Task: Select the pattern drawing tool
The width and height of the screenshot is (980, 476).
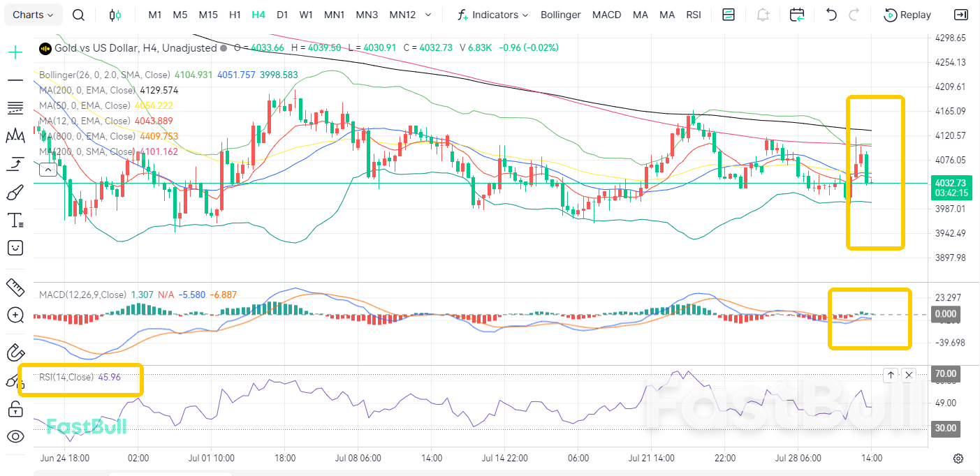Action: click(x=15, y=135)
